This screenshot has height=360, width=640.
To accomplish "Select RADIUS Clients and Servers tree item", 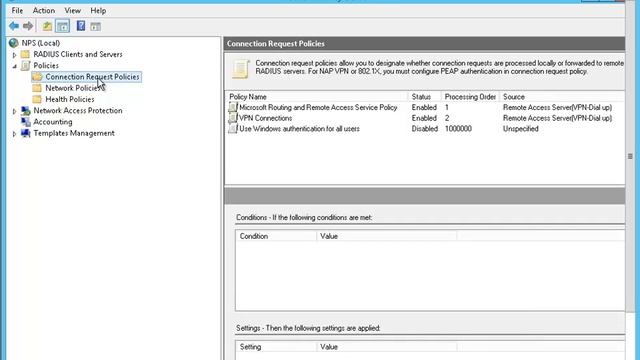I will coord(78,54).
